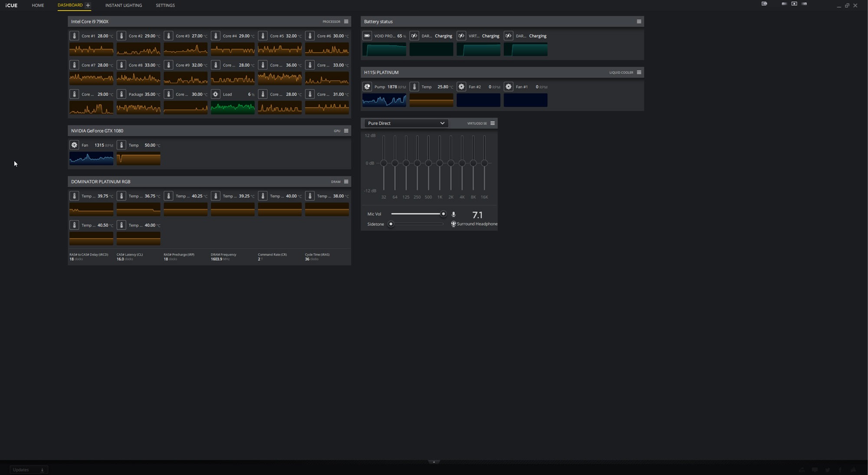This screenshot has height=475, width=868.
Task: Click the GTX 1080 Temp thermometer icon
Action: tap(122, 145)
